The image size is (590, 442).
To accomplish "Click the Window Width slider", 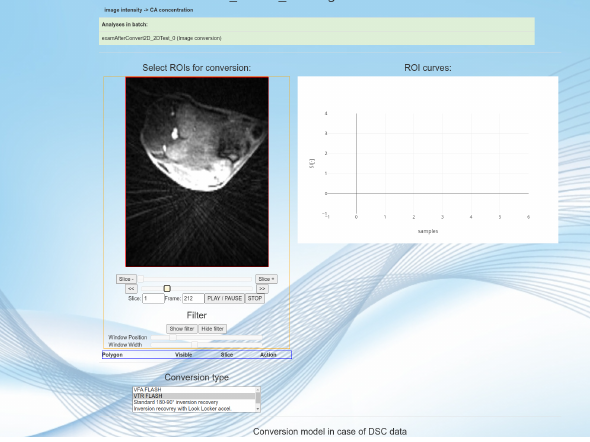I will (206, 345).
